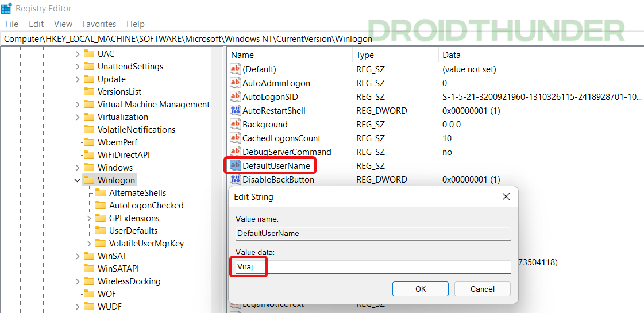Select the Winlogon folder icon
This screenshot has height=313, width=644.
point(88,180)
